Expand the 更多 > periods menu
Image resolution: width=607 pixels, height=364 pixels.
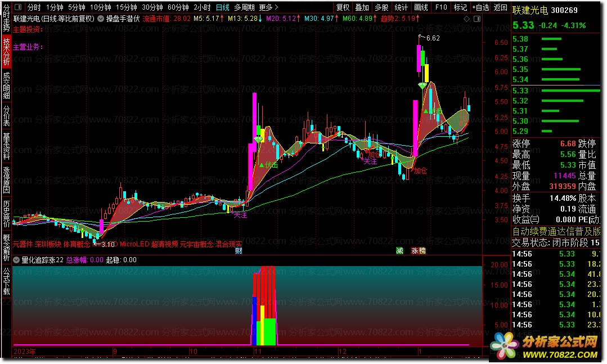point(269,7)
